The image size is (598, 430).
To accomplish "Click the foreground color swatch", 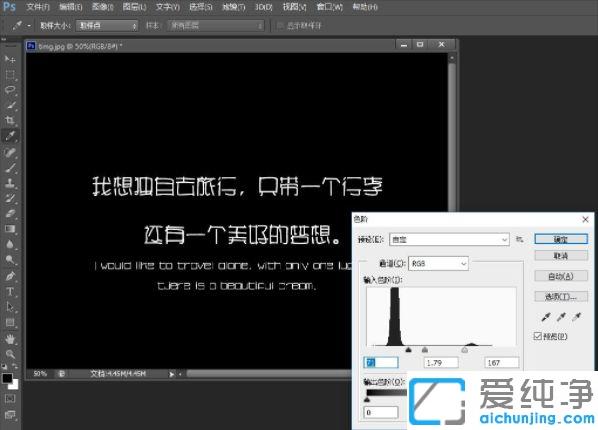I will click(x=7, y=378).
